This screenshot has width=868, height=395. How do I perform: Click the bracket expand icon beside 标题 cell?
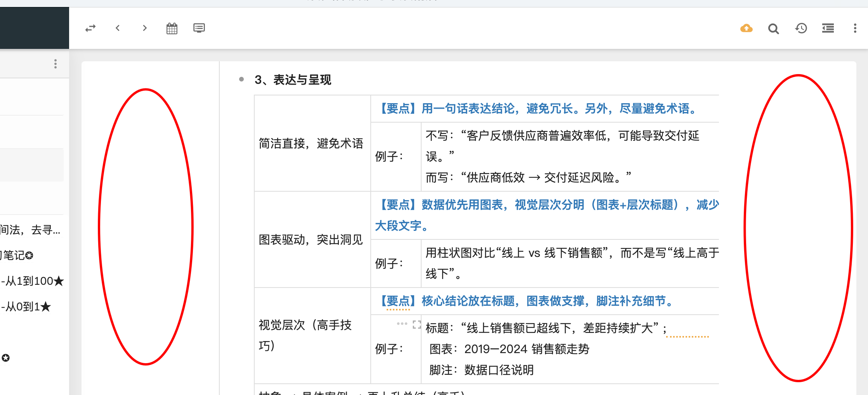[417, 324]
